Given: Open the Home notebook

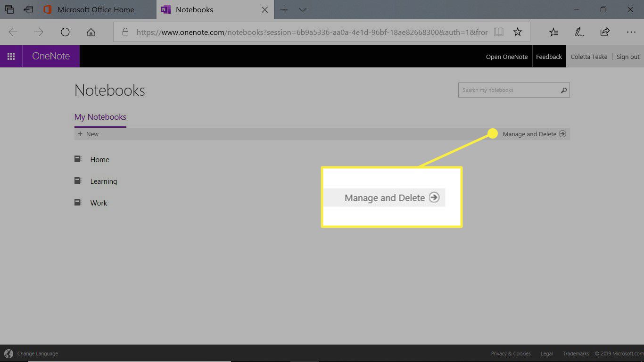Looking at the screenshot, I should click(99, 160).
